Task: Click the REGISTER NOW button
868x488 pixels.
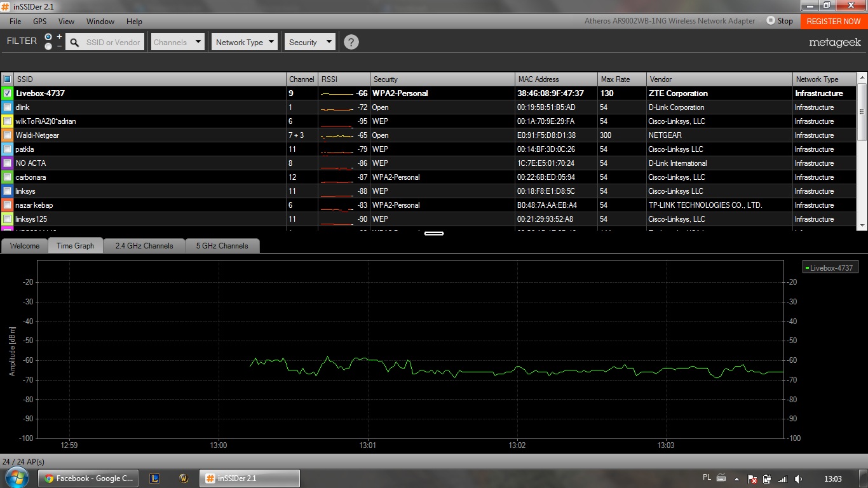Action: pyautogui.click(x=834, y=21)
